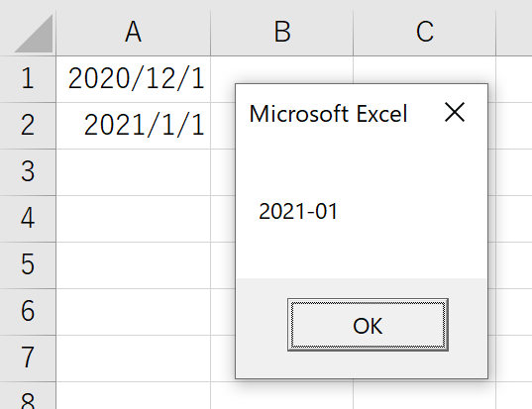The height and width of the screenshot is (409, 532).
Task: Click empty cell A5
Action: point(134,264)
